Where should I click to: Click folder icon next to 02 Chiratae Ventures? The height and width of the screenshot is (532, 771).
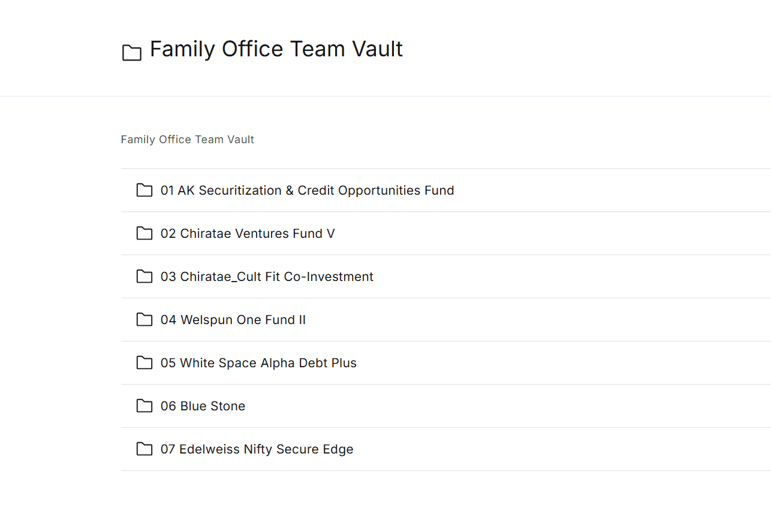pyautogui.click(x=144, y=233)
